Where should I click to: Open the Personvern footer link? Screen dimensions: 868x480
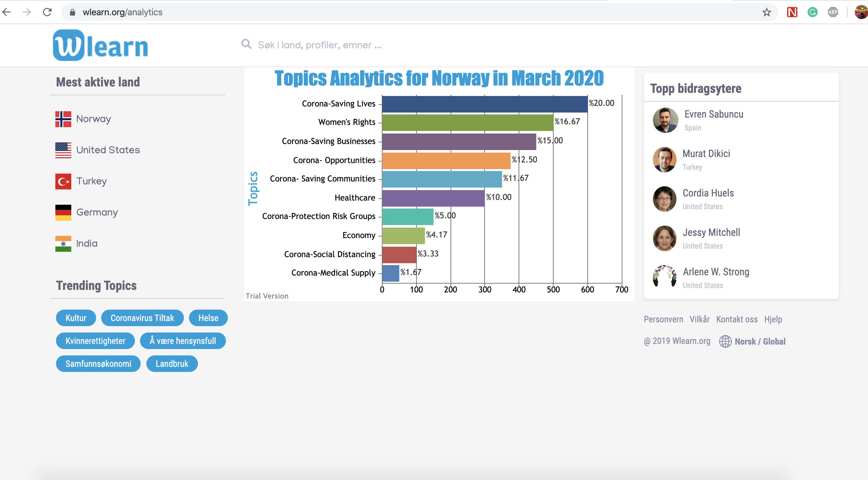(x=663, y=319)
